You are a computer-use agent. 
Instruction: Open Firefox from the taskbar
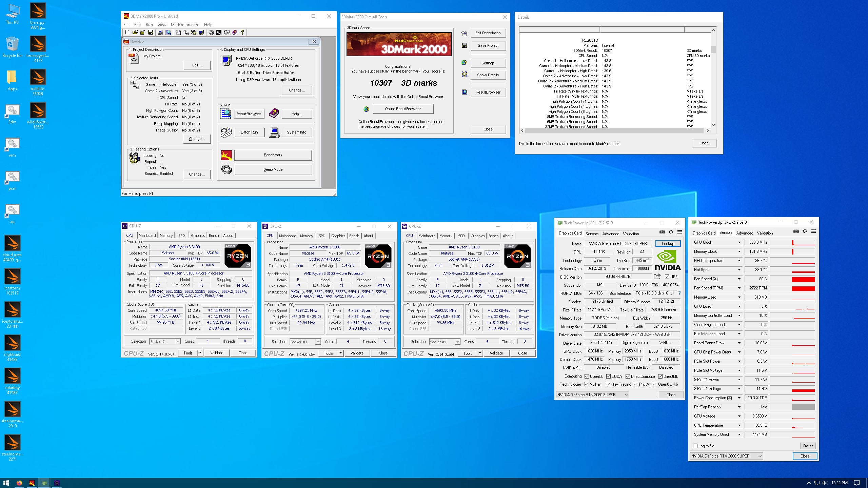point(19,483)
